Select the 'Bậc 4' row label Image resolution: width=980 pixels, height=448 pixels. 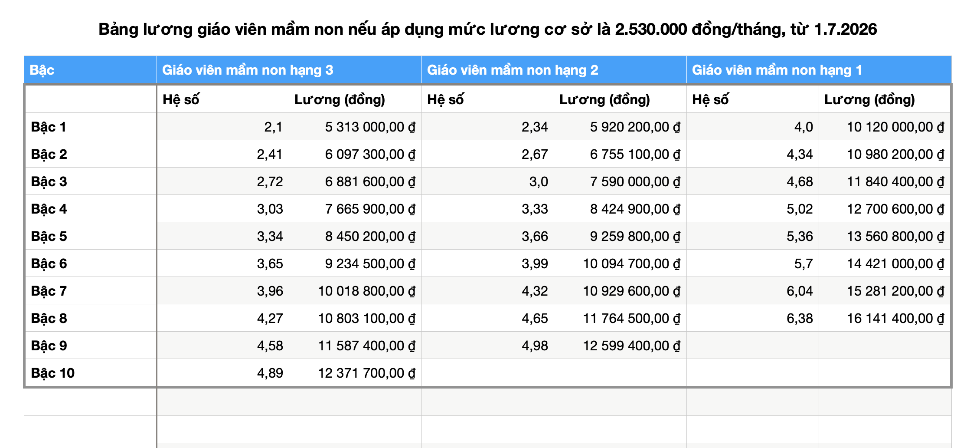(91, 209)
